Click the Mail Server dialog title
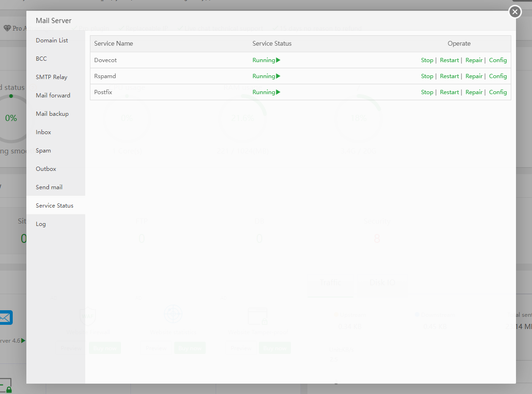 [x=54, y=21]
